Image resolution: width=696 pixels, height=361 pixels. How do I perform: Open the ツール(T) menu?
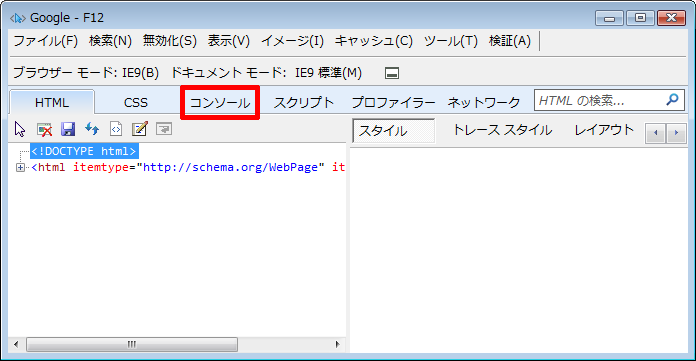451,41
